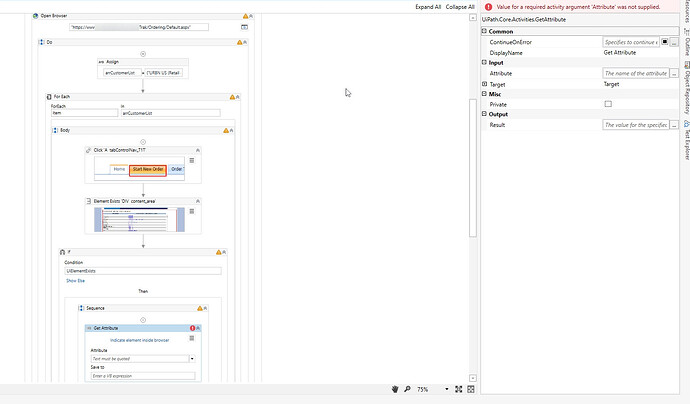Click Indicate element inside browser link
690x404 pixels.
coord(139,340)
